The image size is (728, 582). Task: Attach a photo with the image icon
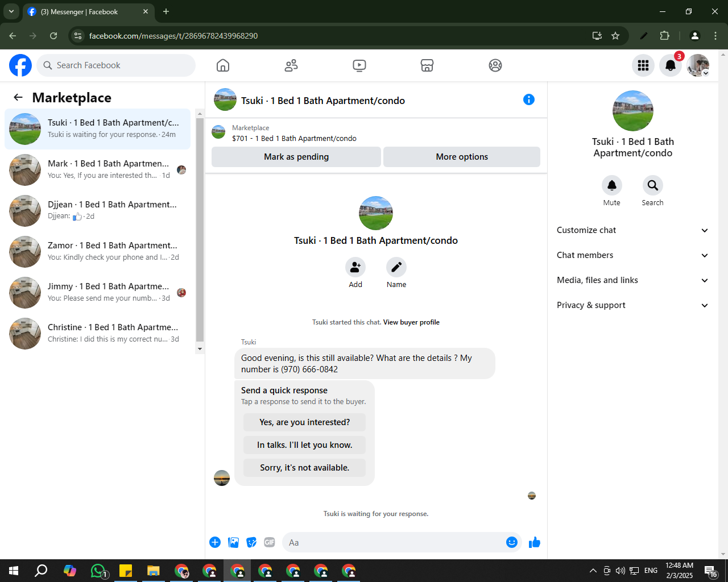(233, 542)
